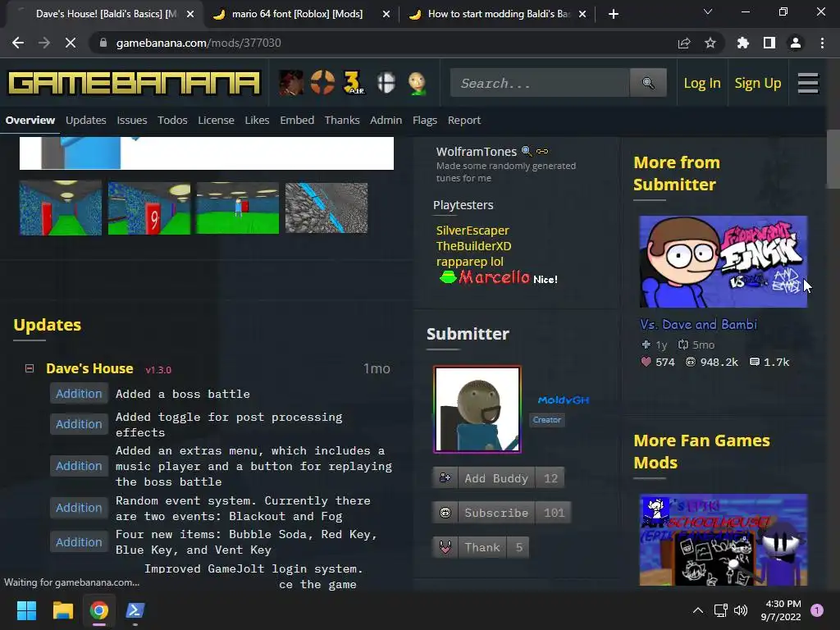Open the first game icon beside the logo
Screen dimensions: 840x630
point(291,83)
